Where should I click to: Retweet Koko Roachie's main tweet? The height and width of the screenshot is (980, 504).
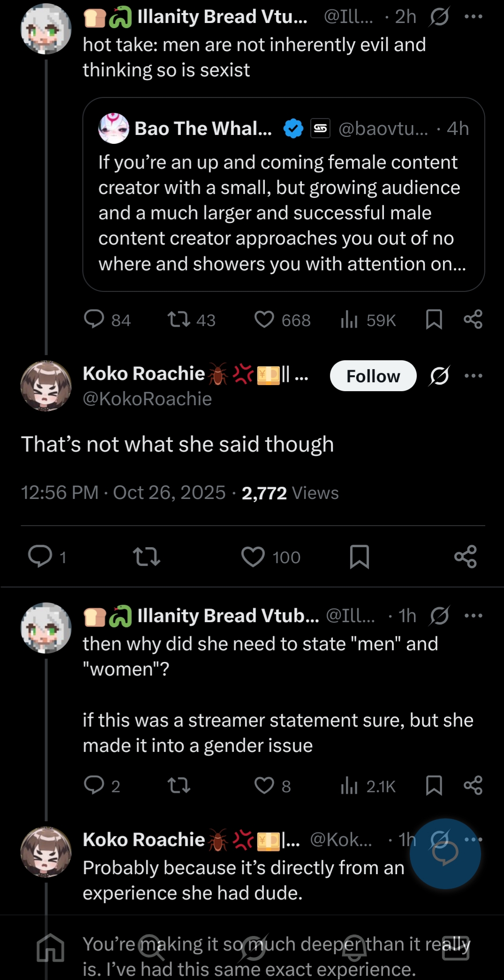(147, 557)
